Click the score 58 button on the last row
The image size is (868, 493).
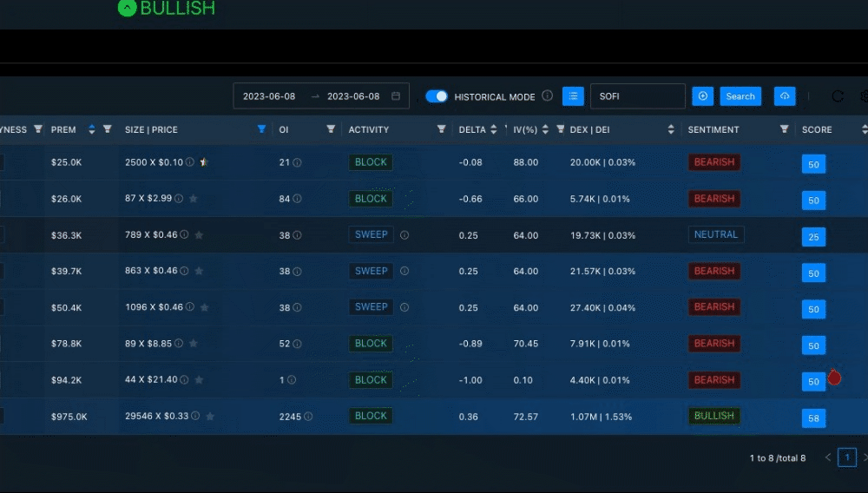click(x=813, y=418)
